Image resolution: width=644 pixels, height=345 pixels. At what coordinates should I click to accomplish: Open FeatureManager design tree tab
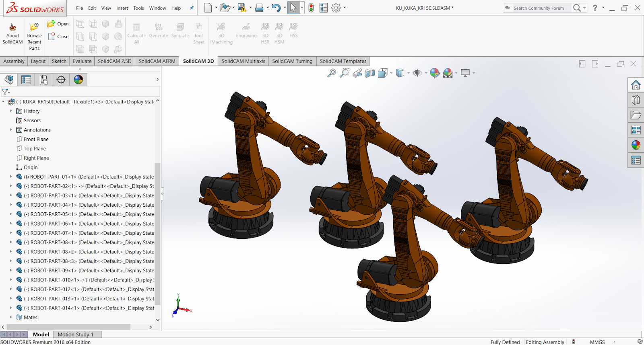[9, 79]
